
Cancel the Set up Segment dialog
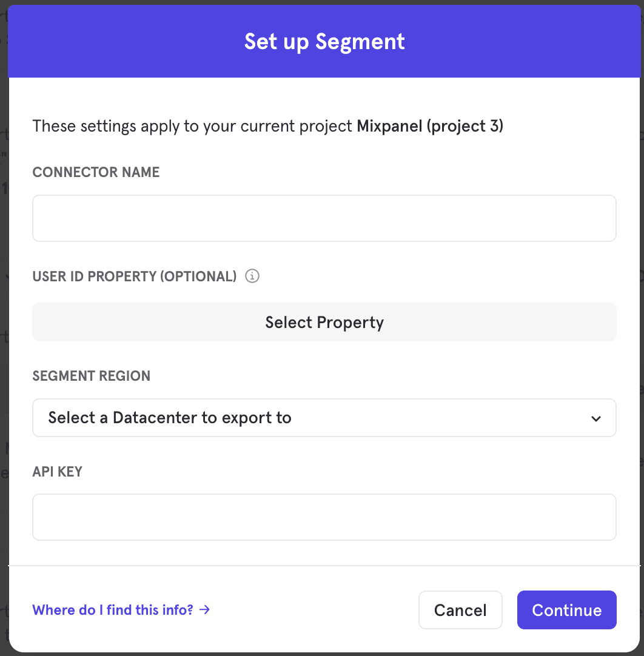coord(460,610)
